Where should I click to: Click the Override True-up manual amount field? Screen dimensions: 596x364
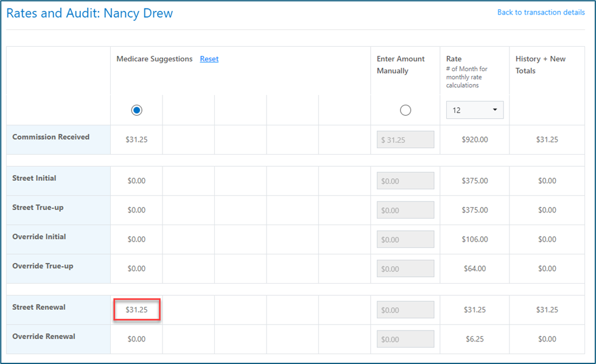pos(405,268)
